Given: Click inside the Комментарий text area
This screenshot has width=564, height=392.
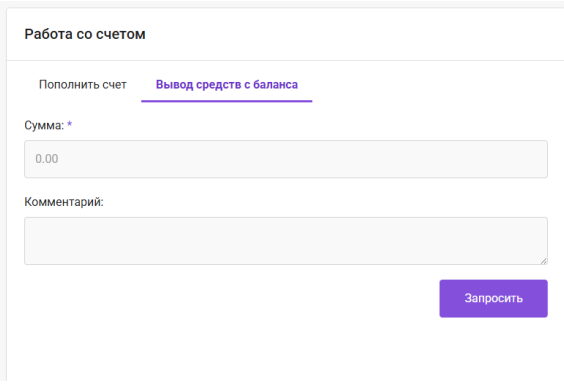Looking at the screenshot, I should point(286,241).
